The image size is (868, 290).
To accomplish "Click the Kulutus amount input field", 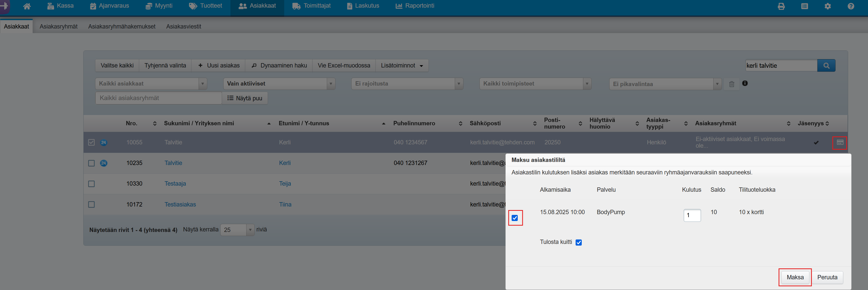I will click(692, 215).
